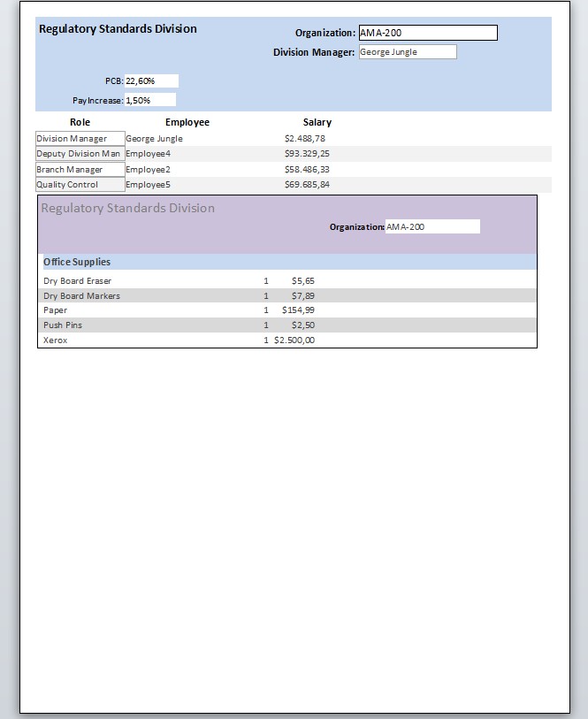
Task: Click the Employee4 cell
Action: 148,154
